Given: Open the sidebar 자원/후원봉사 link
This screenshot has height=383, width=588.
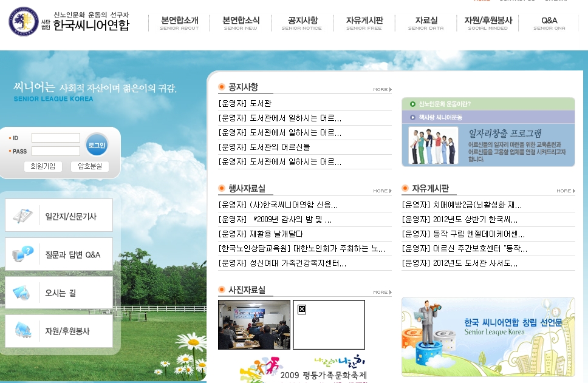Looking at the screenshot, I should pos(67,331).
